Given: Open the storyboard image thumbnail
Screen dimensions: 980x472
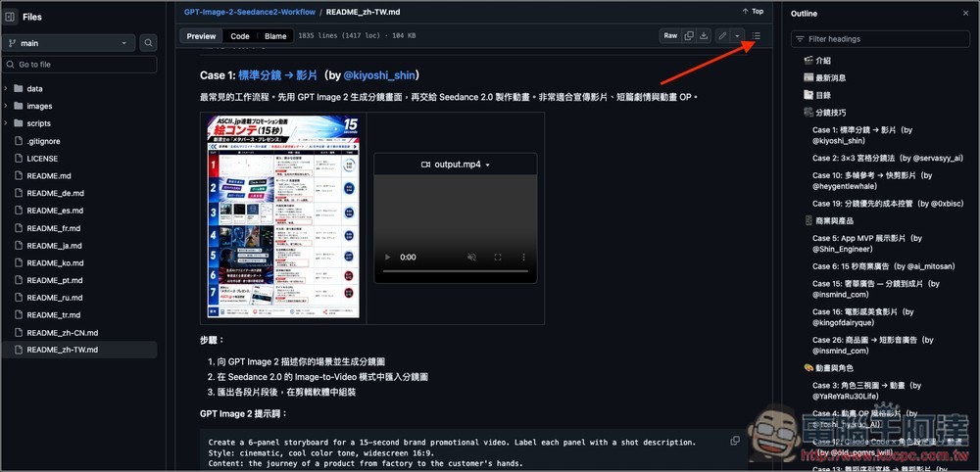Looking at the screenshot, I should (x=283, y=216).
